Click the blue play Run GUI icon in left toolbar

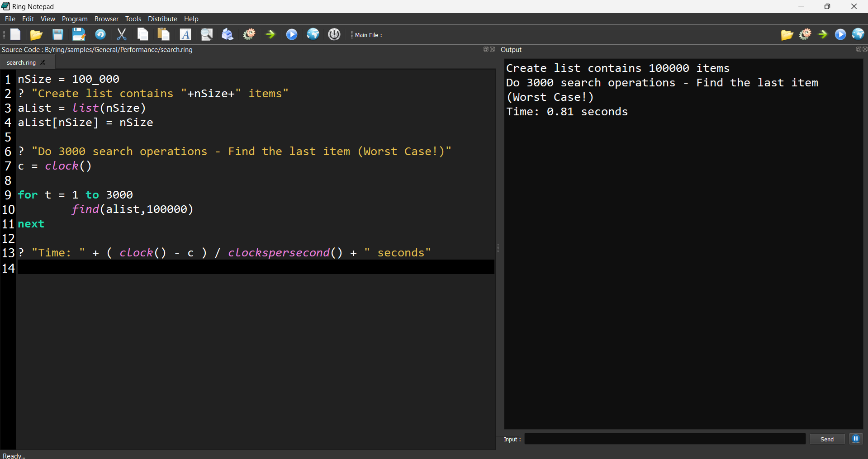point(292,34)
